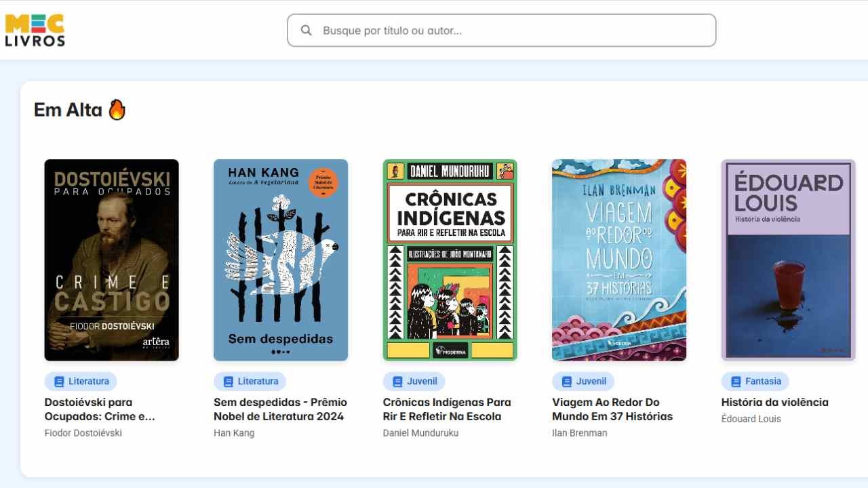Click the author name Daniel Munduruku
The height and width of the screenshot is (488, 868).
click(x=421, y=433)
